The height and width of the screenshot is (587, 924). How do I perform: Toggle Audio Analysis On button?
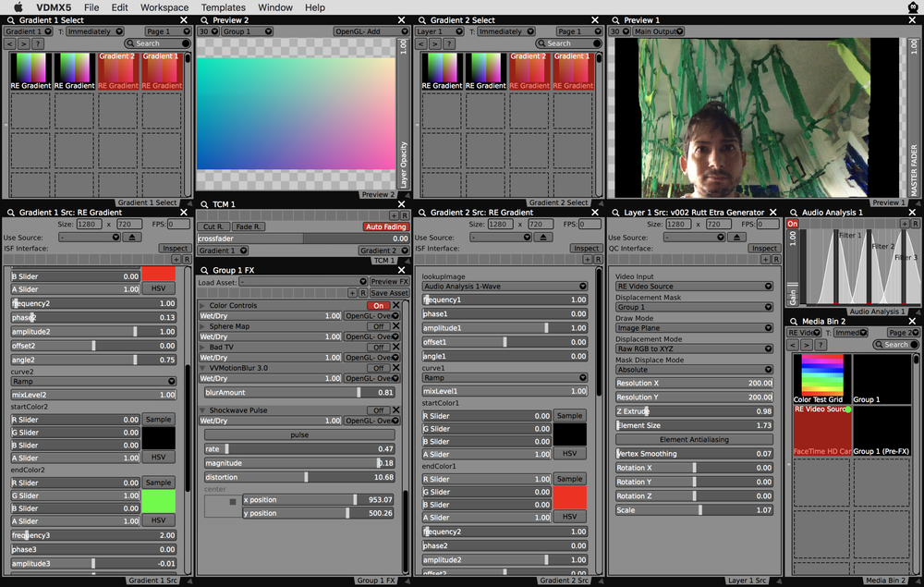pos(793,224)
